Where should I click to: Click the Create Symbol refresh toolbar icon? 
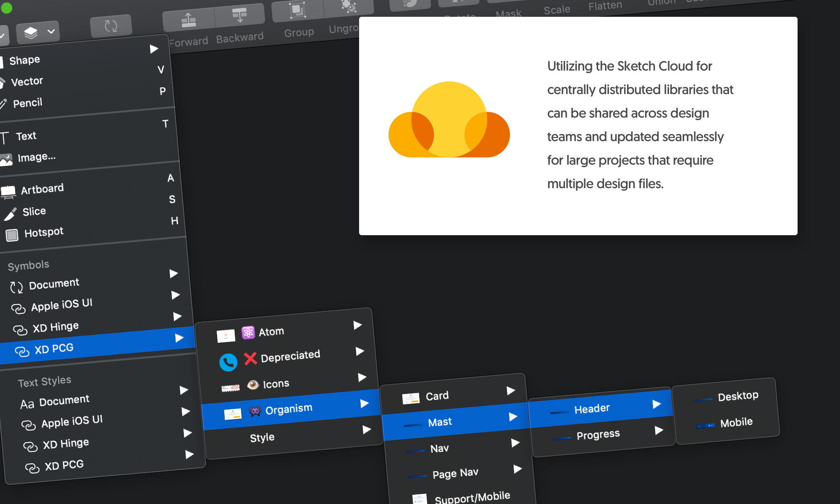pyautogui.click(x=111, y=26)
